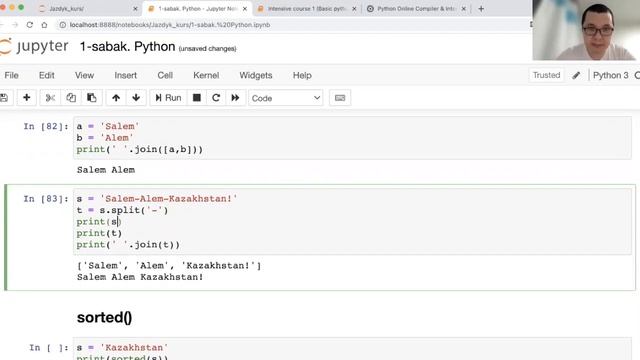This screenshot has height=360, width=640.
Task: Open a new browser tab
Action: (x=481, y=9)
